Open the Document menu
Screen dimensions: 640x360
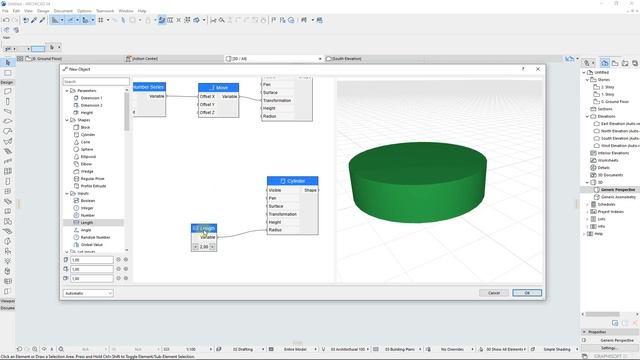[x=63, y=11]
